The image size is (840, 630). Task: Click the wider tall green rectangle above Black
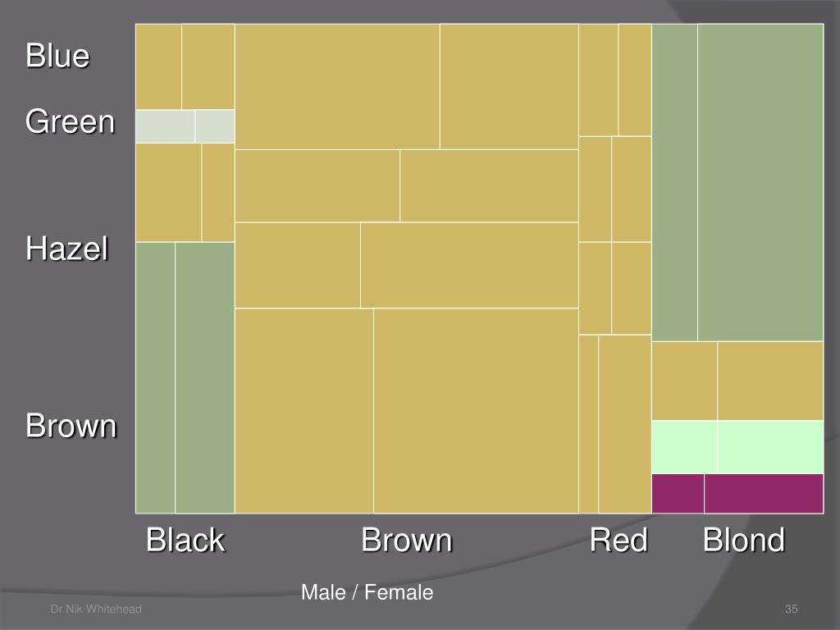coord(205,377)
